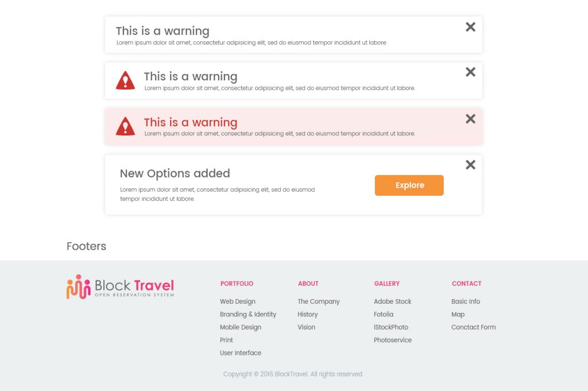Open the Web Design footer link
Screen dimensions: 588x391
[237, 301]
